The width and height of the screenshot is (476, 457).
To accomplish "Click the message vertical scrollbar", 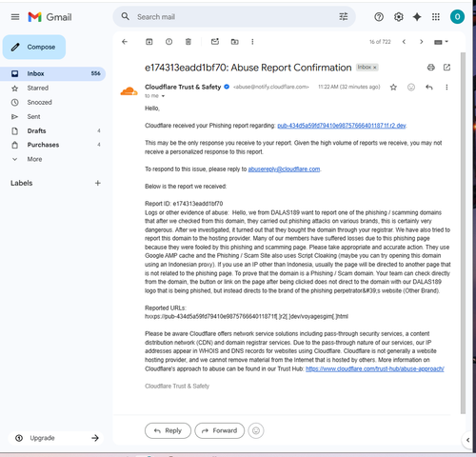I will point(463,233).
